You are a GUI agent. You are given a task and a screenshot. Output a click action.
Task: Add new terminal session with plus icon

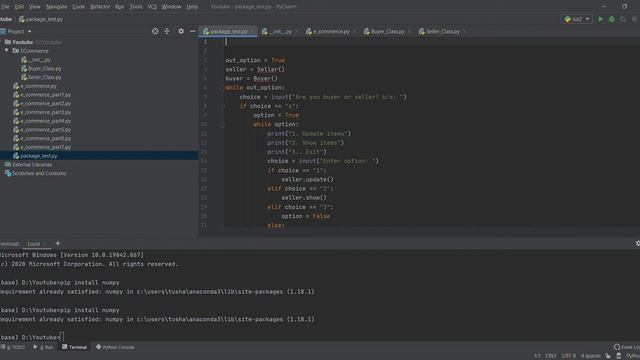coord(58,244)
